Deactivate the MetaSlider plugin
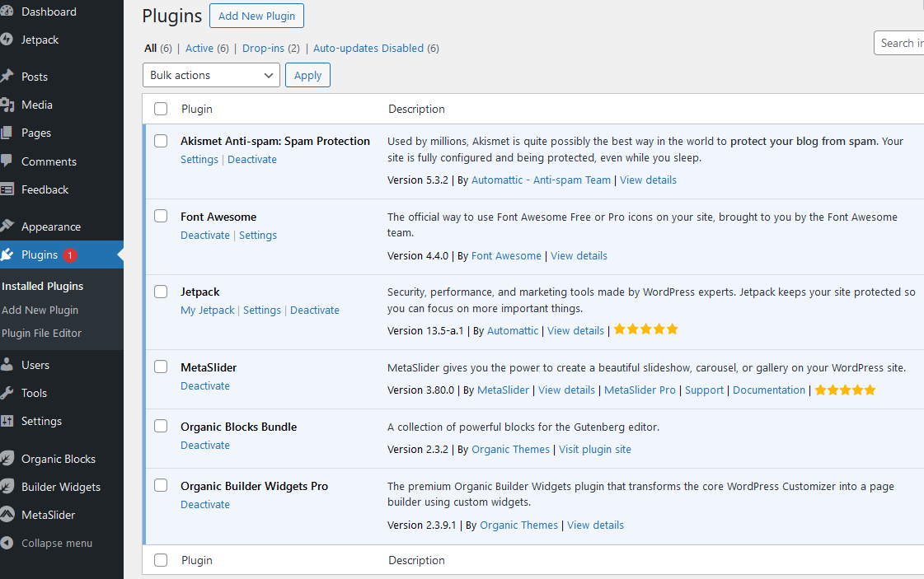Screen dimensions: 924x579 tap(205, 385)
